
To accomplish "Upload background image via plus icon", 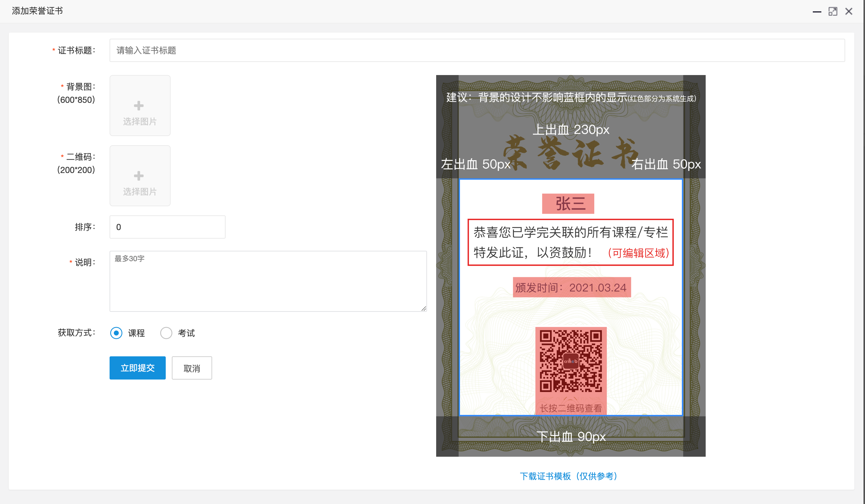I will (x=139, y=106).
